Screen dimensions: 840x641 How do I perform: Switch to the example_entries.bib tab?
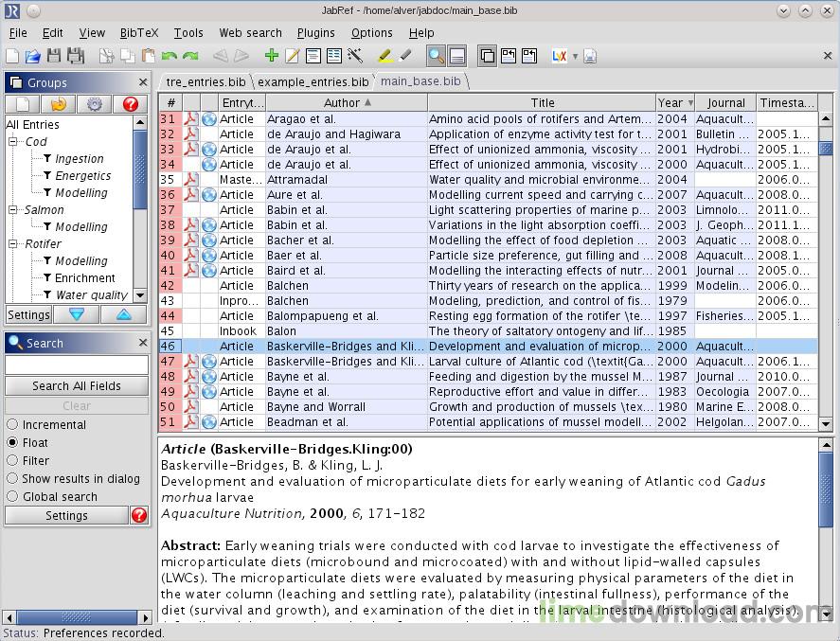[313, 82]
